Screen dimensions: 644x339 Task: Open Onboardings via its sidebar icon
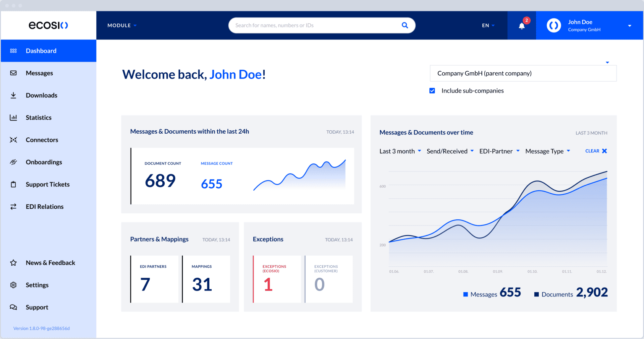pyautogui.click(x=13, y=162)
